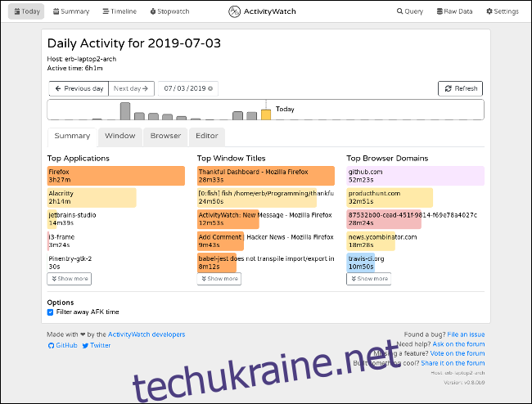The image size is (532, 404).
Task: Click the ActivityWatch logo icon
Action: pos(234,11)
